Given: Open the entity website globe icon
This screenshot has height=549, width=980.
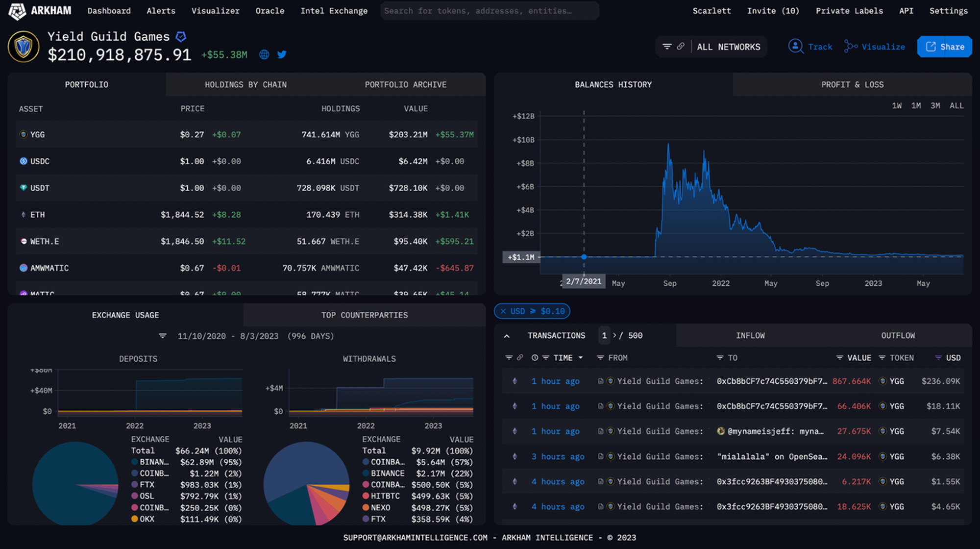Looking at the screenshot, I should 264,54.
